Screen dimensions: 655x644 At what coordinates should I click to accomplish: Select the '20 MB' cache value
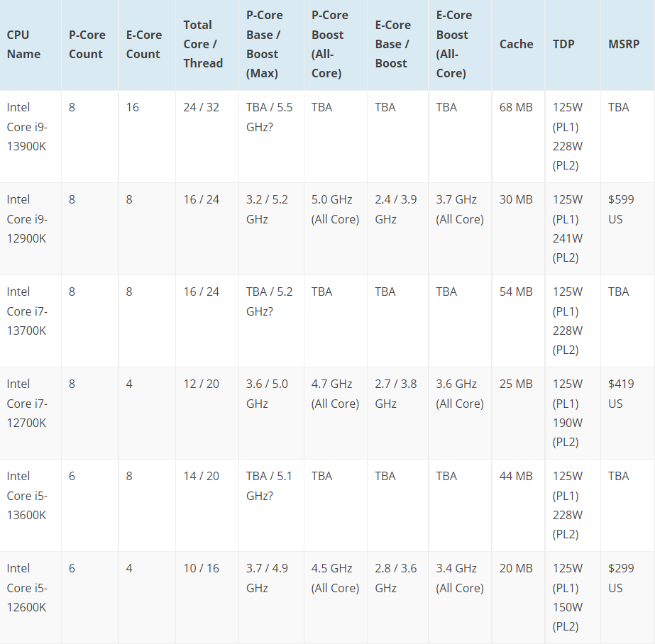516,569
